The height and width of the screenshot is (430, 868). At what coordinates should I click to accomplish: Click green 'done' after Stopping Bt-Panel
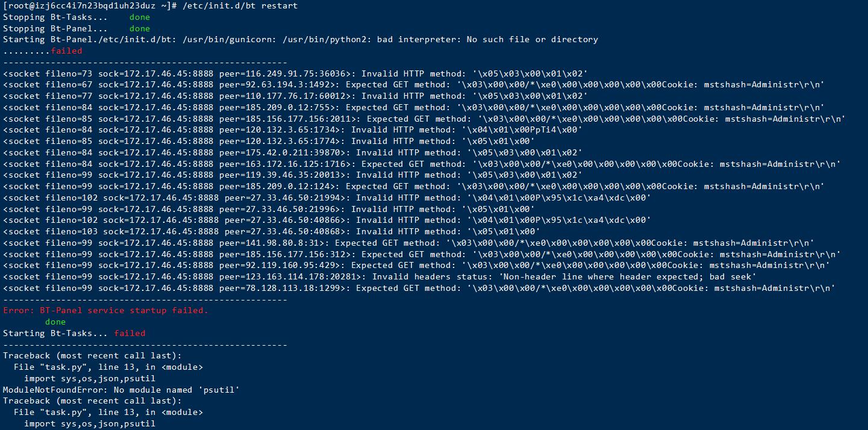[140, 28]
